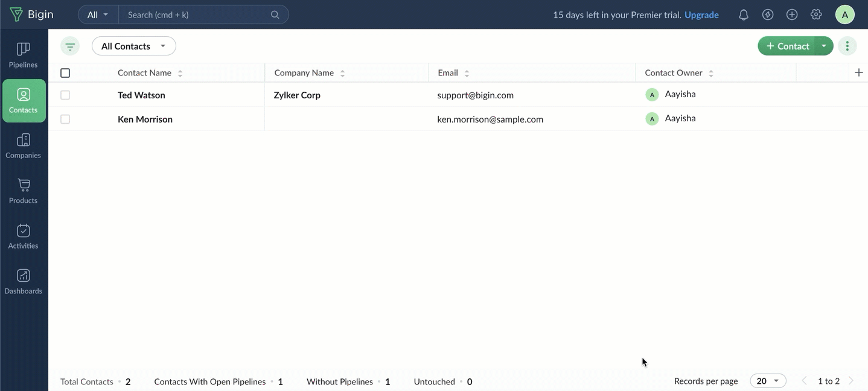868x391 pixels.
Task: Sort by Company Name arrows
Action: [x=342, y=73]
